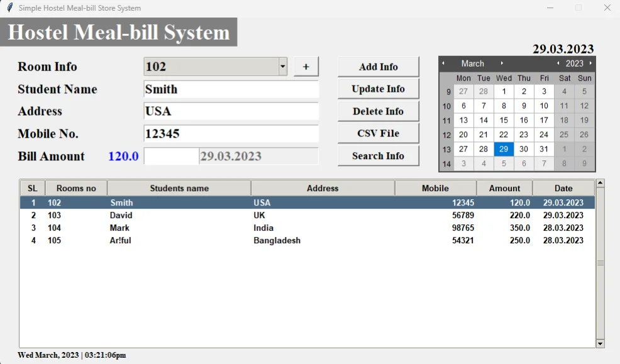Sort by the SL column header

coord(33,188)
